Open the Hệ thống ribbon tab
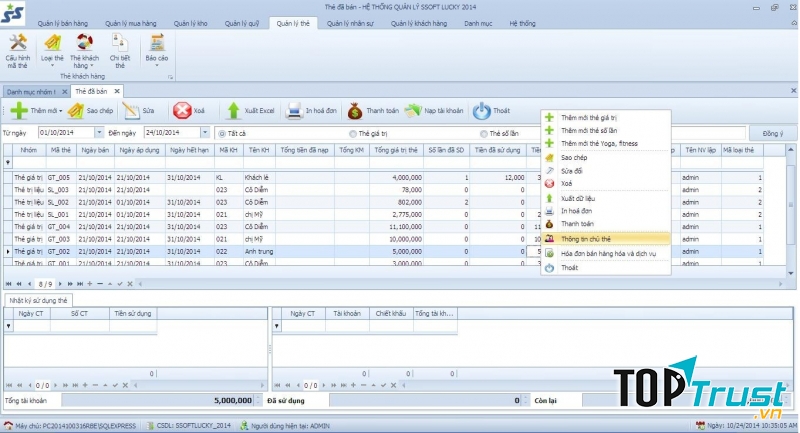800x433 pixels. pyautogui.click(x=522, y=23)
